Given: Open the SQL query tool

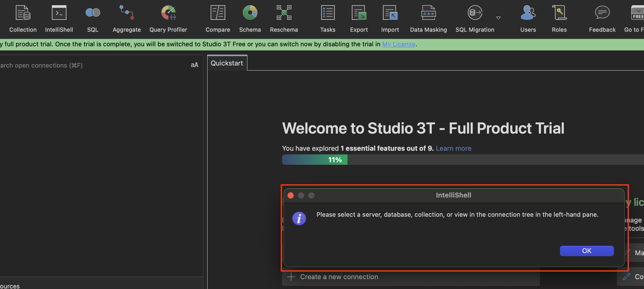Looking at the screenshot, I should pos(93,19).
